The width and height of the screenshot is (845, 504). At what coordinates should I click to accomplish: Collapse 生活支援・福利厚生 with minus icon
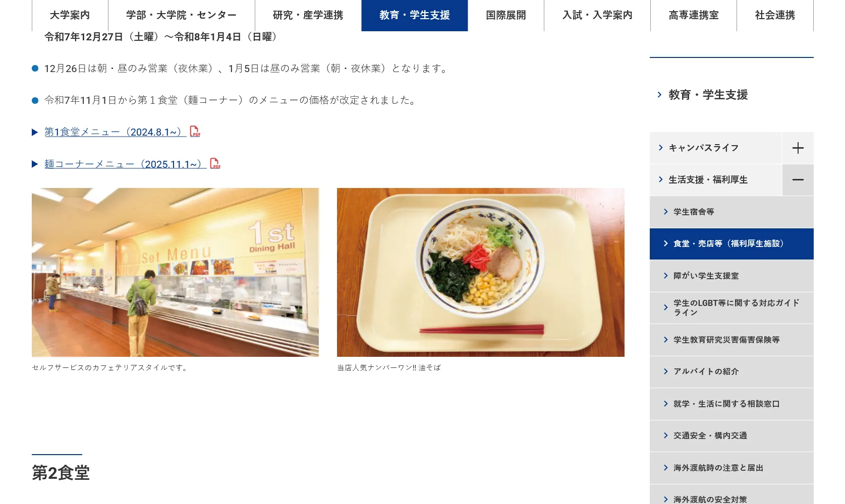tap(798, 180)
